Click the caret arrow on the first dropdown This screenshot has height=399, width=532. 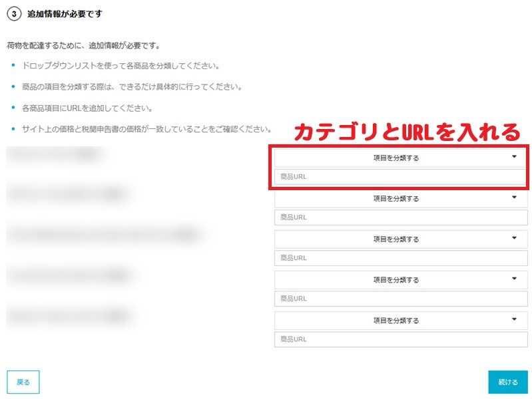point(514,157)
